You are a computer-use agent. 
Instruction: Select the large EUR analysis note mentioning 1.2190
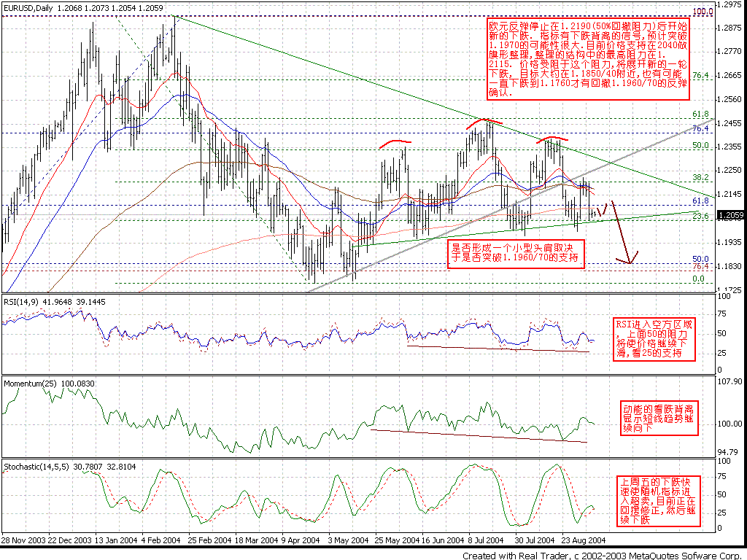click(589, 59)
